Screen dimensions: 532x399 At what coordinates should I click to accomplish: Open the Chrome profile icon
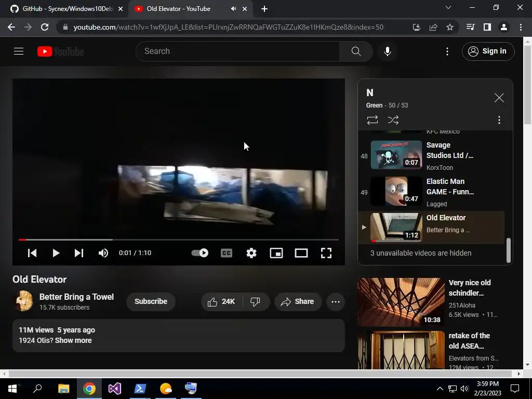(x=504, y=27)
